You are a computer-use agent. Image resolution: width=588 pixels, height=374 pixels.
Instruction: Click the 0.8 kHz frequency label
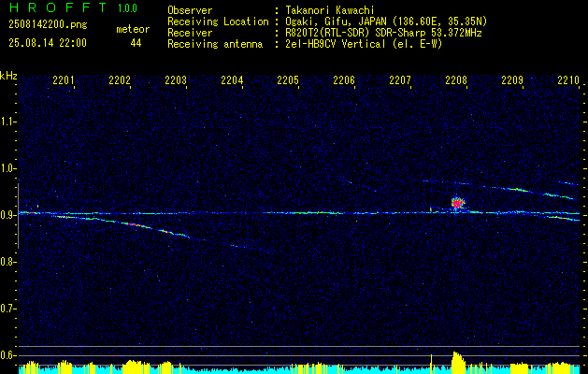7,262
